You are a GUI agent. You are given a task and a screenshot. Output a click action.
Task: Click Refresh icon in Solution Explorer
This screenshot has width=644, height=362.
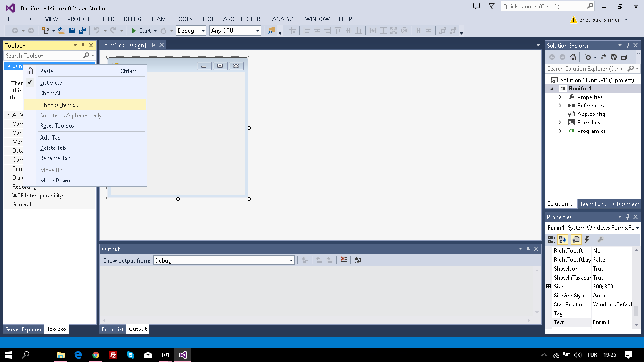[x=614, y=57]
